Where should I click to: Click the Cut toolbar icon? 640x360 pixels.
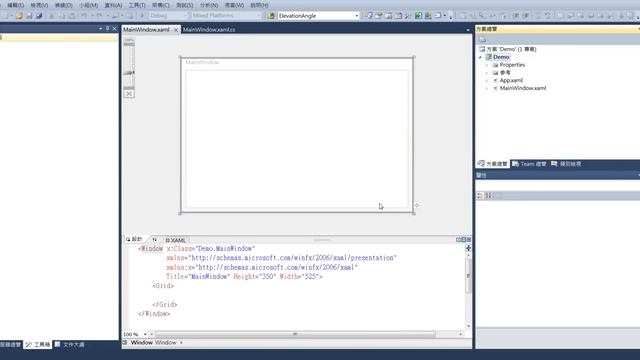(x=52, y=16)
